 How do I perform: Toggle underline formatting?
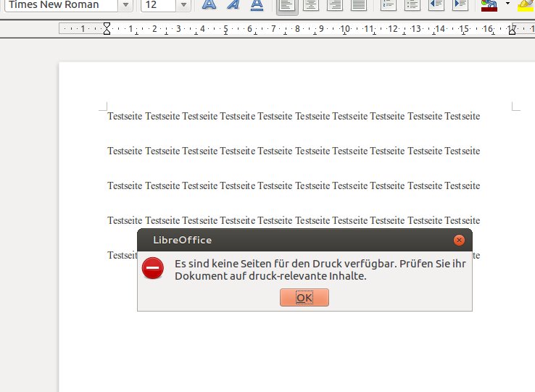click(x=257, y=5)
